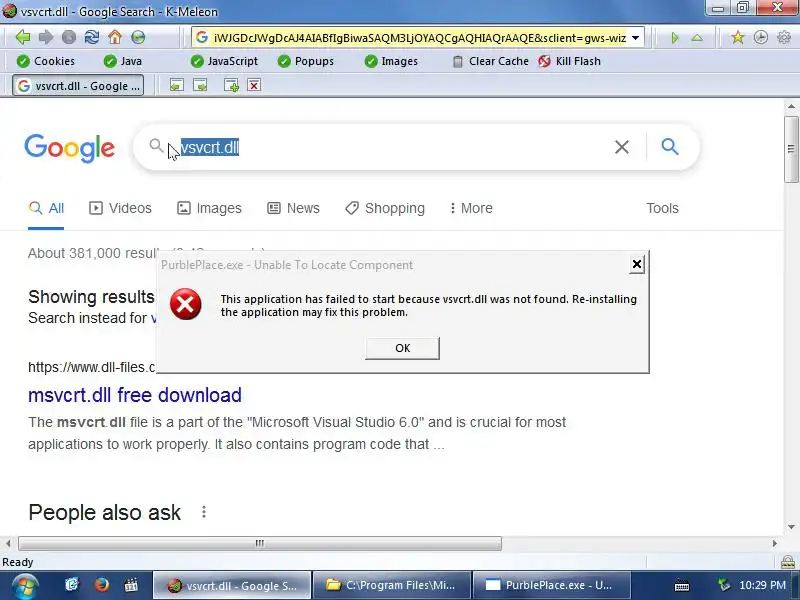Open the preferences gear icon
This screenshot has height=600, width=800.
pos(784,37)
